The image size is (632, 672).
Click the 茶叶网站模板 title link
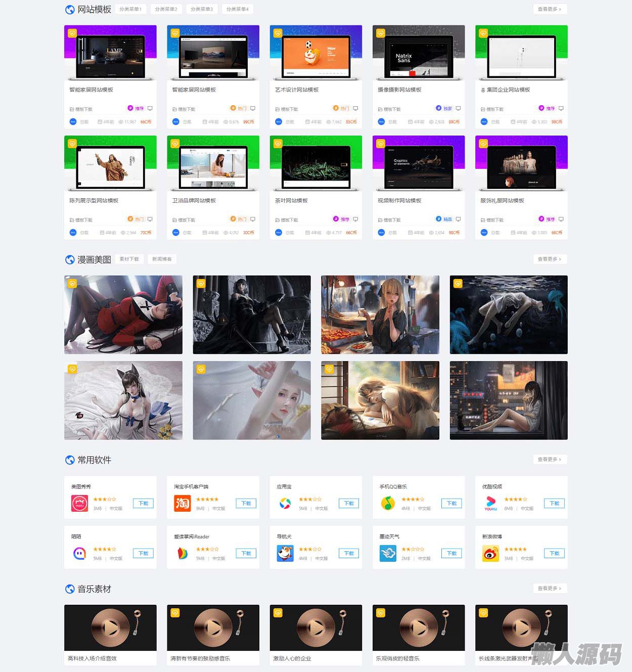(291, 200)
